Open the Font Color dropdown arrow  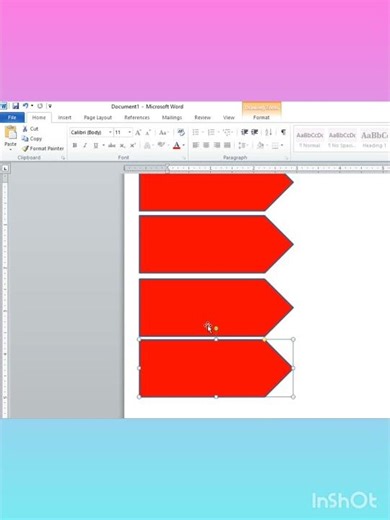pos(184,146)
